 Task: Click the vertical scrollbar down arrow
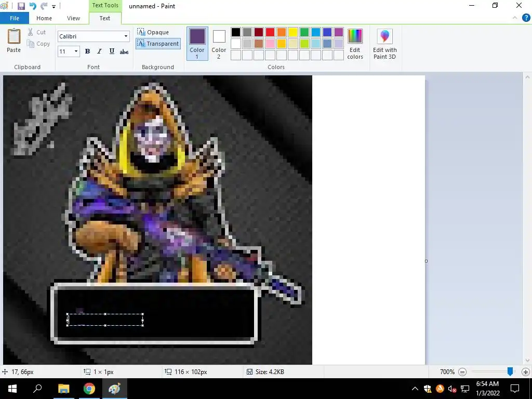click(x=527, y=361)
